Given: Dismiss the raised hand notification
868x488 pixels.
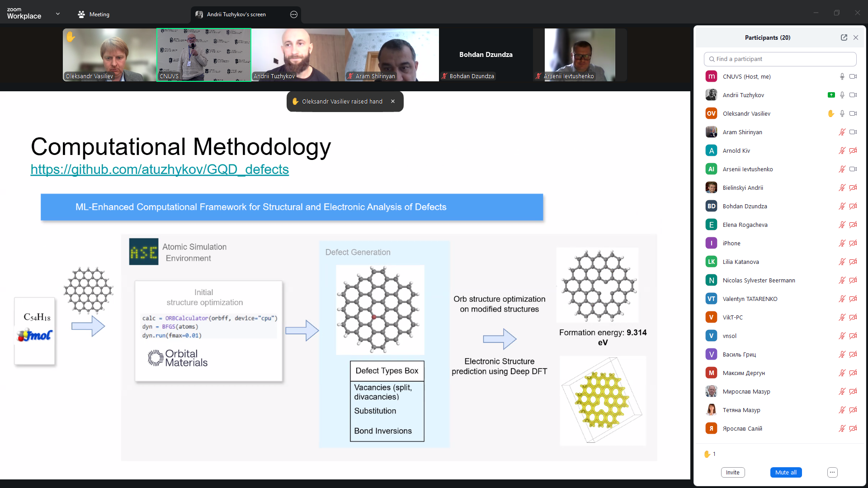Looking at the screenshot, I should click(393, 101).
